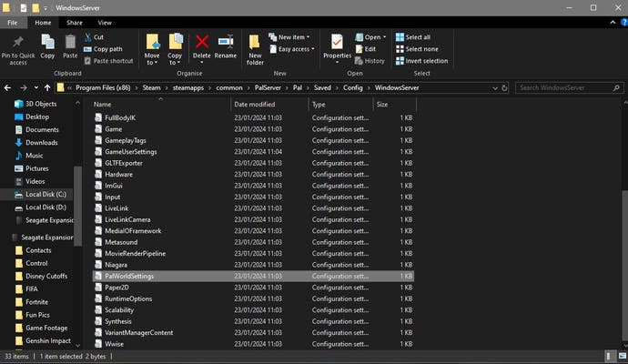Click the navigation pane scrollbar
This screenshot has height=364, width=628.
point(77,207)
